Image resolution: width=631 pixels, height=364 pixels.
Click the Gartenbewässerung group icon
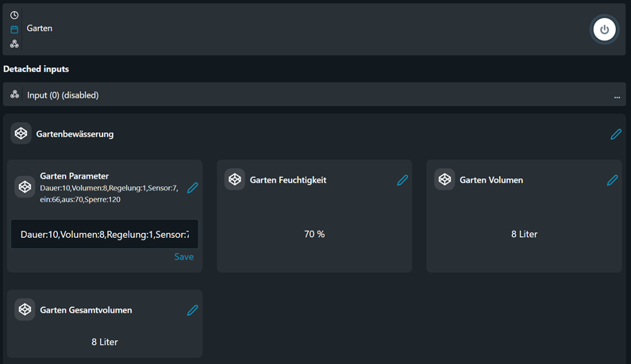point(21,133)
